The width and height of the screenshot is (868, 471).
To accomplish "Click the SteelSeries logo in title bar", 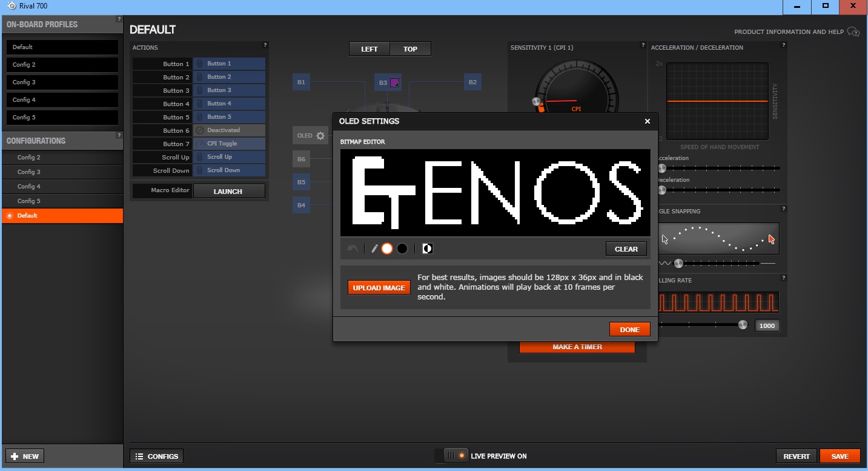I will coord(12,6).
